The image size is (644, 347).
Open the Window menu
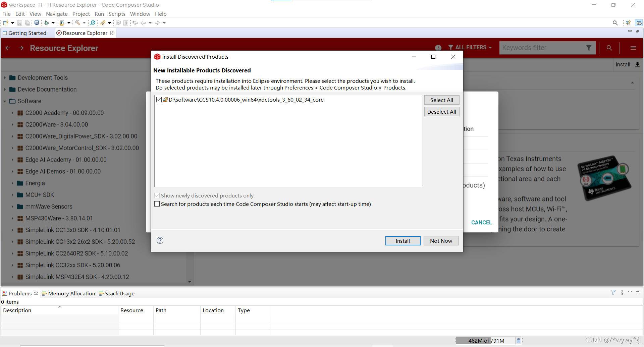pyautogui.click(x=140, y=14)
